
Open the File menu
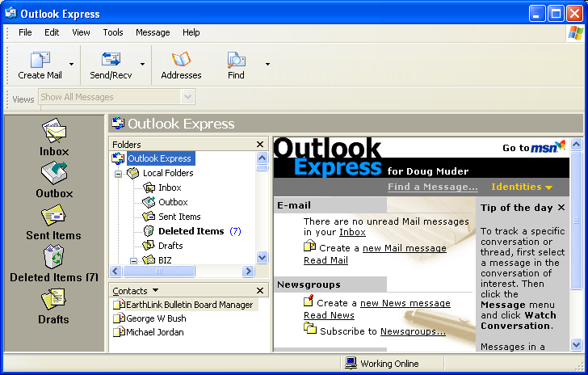click(25, 32)
